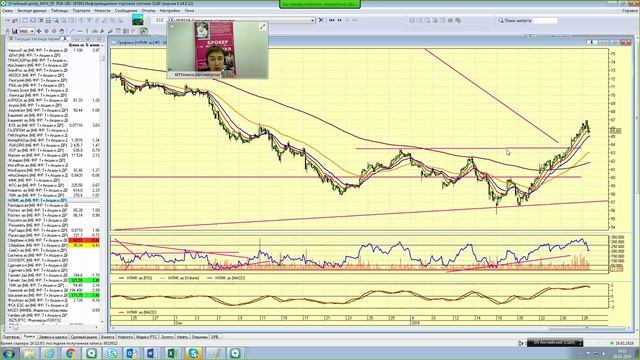This screenshot has width=640, height=360.
Task: Switch to the Нефть tab
Action: (182, 337)
